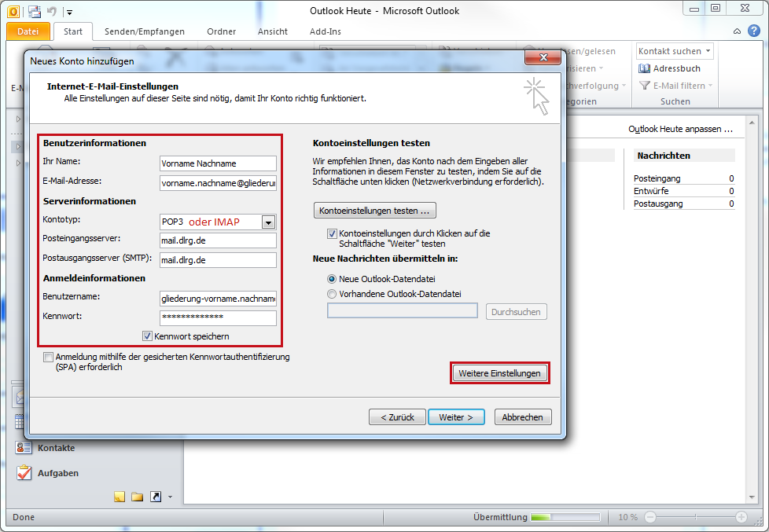Click the Outlook Heute anpassen link
This screenshot has height=532, width=769.
(x=680, y=129)
